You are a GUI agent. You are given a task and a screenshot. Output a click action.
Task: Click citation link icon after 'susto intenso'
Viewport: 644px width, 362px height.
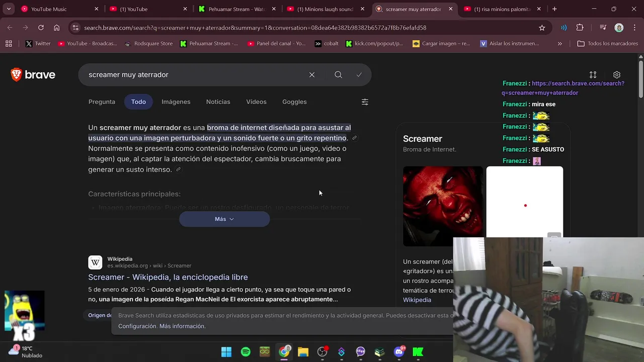coord(178,170)
